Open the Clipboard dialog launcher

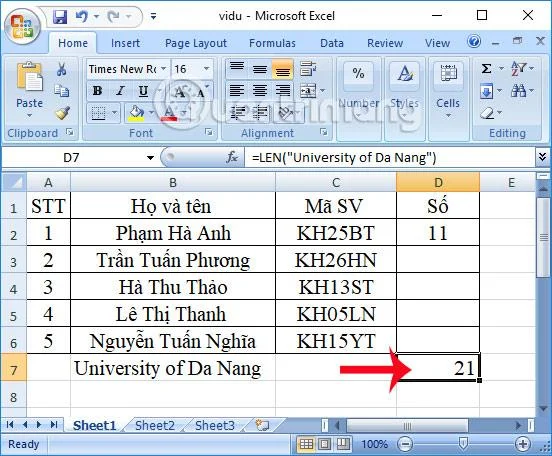click(x=70, y=132)
